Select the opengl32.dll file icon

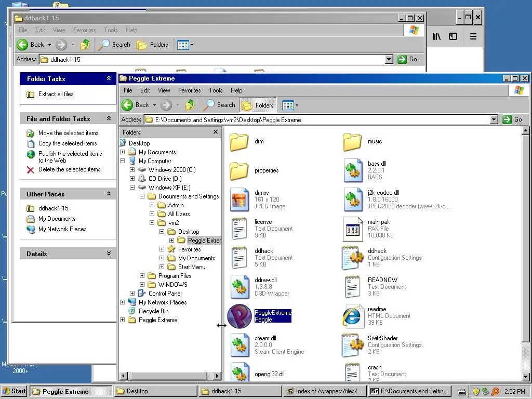pyautogui.click(x=240, y=372)
